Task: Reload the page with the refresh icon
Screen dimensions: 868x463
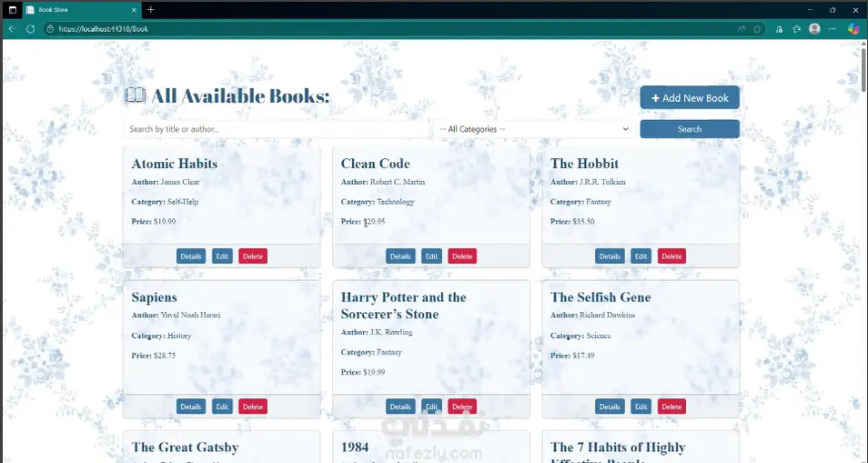Action: 30,29
